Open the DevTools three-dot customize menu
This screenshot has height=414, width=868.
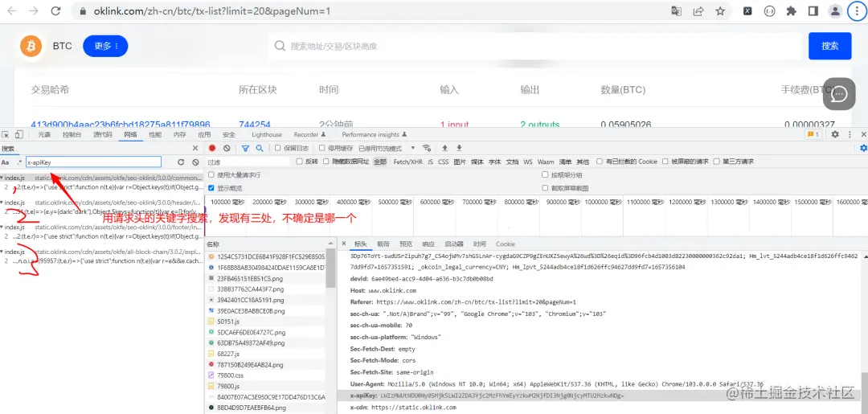850,134
